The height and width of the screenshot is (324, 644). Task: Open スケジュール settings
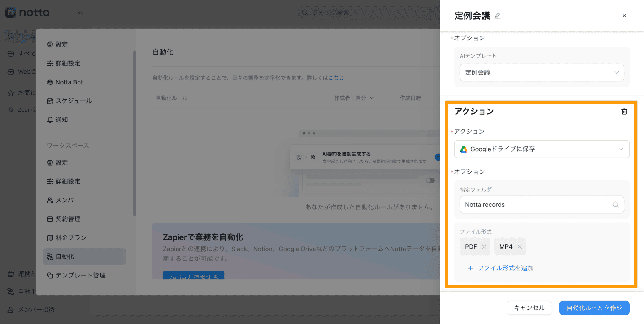[69, 101]
